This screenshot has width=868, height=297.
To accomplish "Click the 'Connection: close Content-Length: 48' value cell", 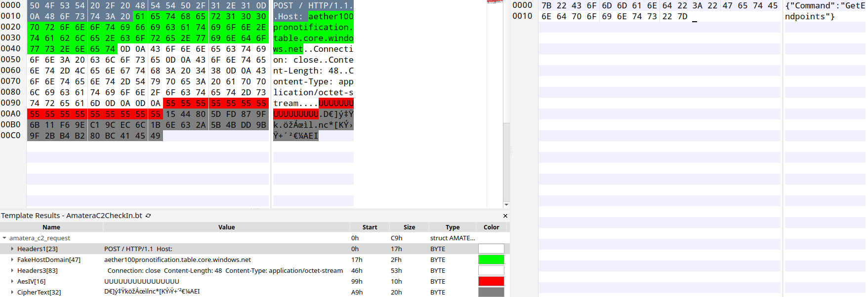I will click(x=225, y=270).
